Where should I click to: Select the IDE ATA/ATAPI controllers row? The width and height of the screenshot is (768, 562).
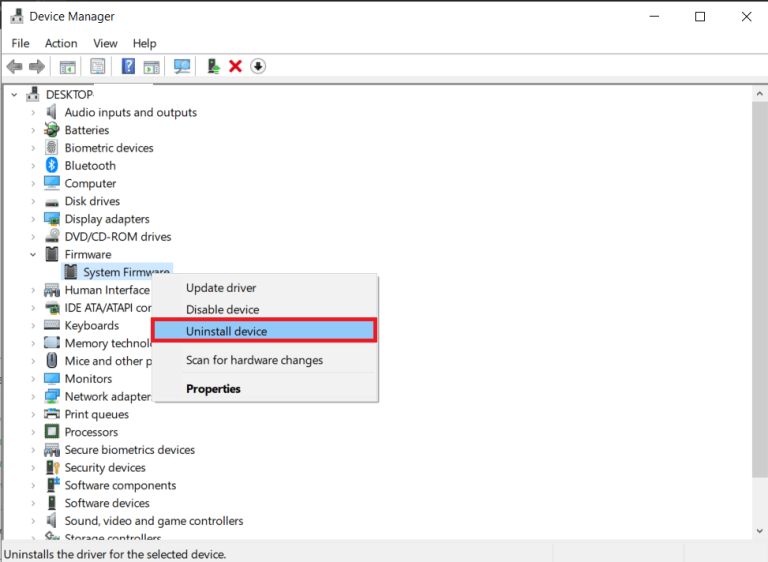point(108,308)
